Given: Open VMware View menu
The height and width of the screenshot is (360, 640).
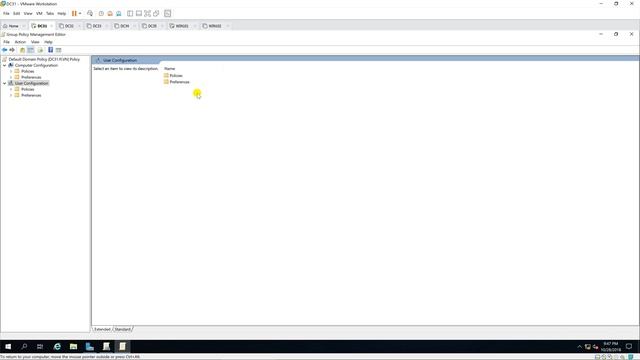Looking at the screenshot, I should 28,13.
